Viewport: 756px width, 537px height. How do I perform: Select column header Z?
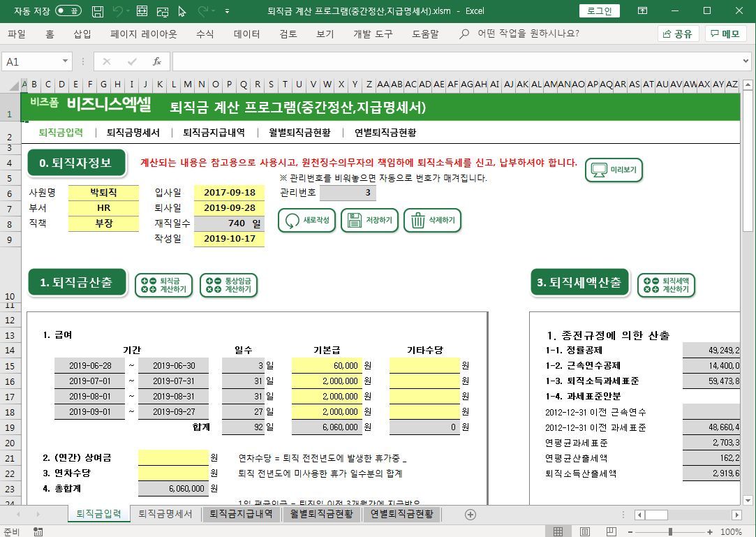(369, 84)
